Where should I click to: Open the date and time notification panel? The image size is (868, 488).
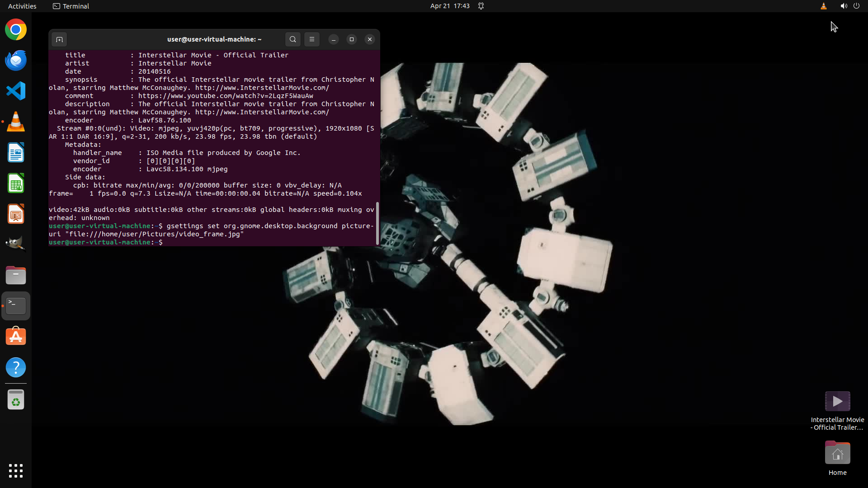(450, 6)
